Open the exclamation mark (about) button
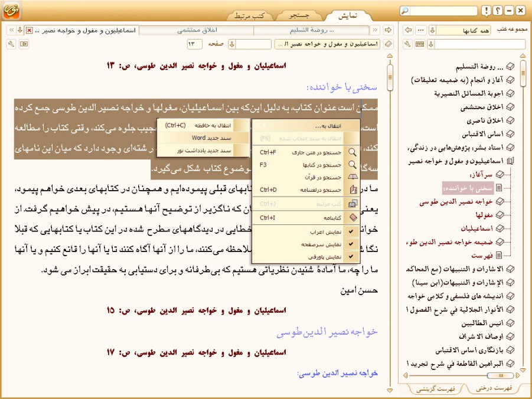532x399 pixels. click(x=486, y=11)
